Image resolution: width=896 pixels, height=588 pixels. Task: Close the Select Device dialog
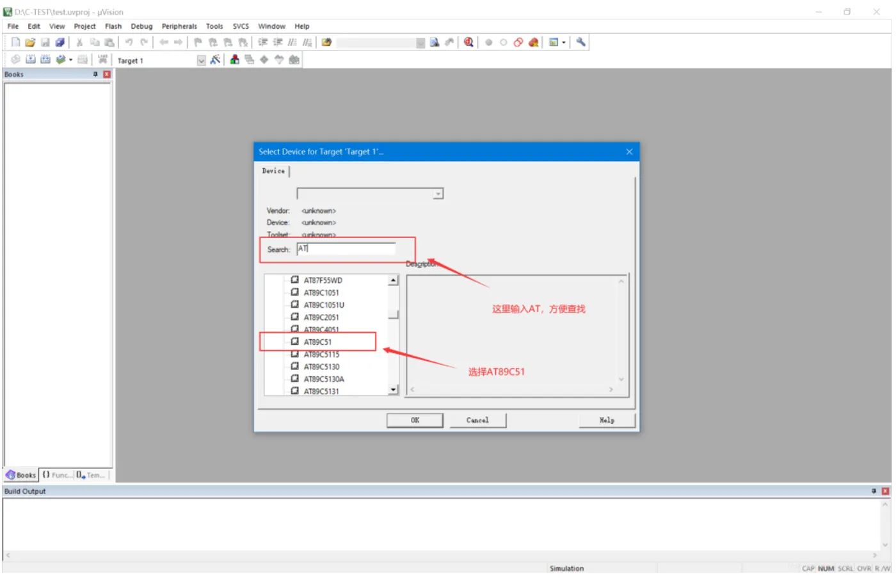click(x=629, y=152)
